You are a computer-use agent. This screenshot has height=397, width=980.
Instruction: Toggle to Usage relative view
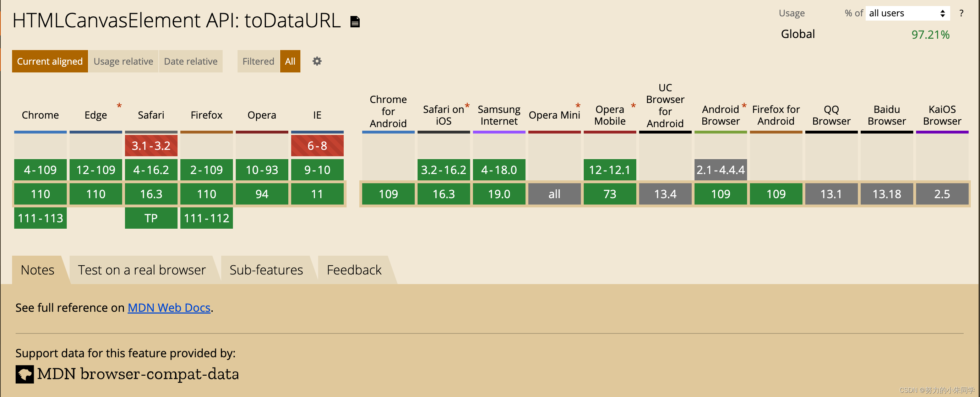123,61
